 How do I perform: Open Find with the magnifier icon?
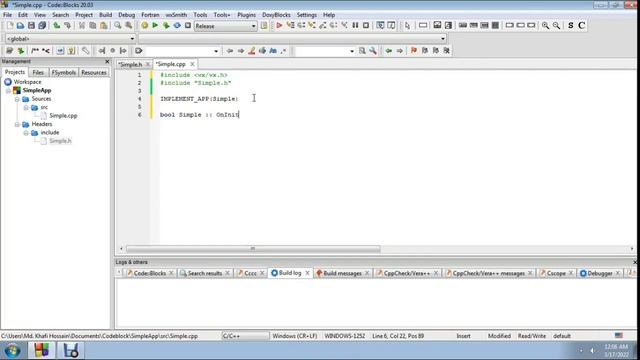pyautogui.click(x=118, y=26)
